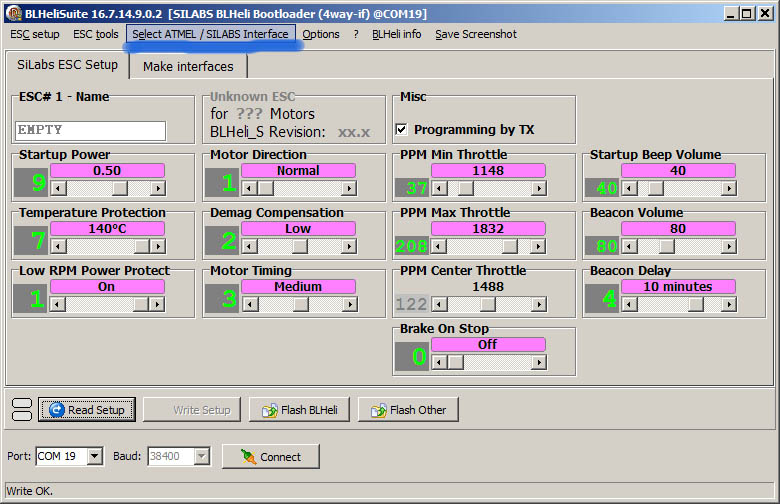
Task: Open the ESC setup menu
Action: [x=35, y=34]
